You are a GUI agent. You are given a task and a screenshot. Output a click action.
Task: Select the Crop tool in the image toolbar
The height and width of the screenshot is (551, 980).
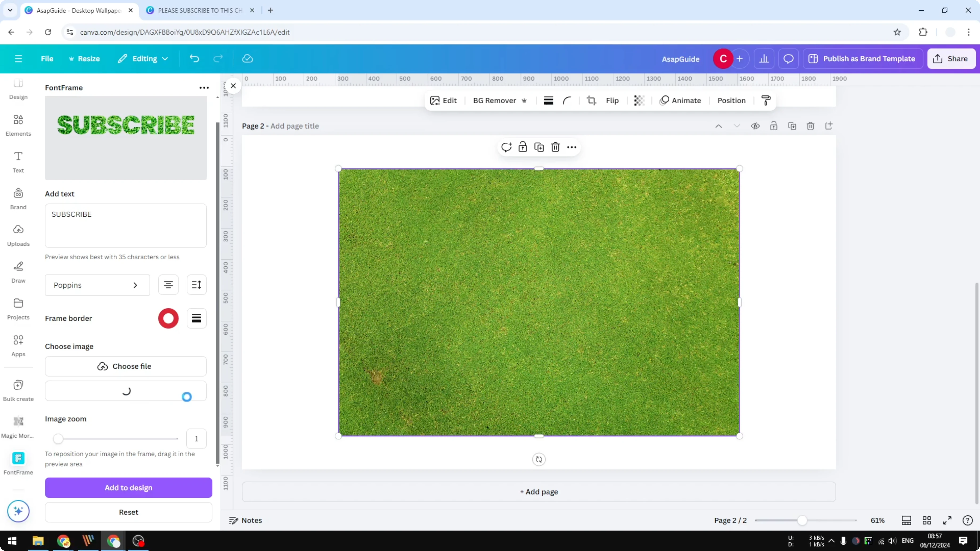point(591,100)
